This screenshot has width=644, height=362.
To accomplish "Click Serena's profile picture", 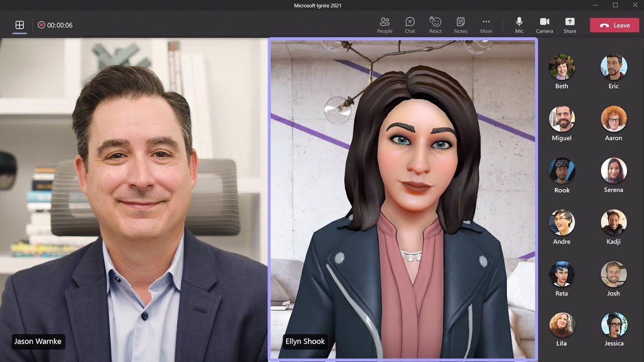I will click(x=613, y=171).
